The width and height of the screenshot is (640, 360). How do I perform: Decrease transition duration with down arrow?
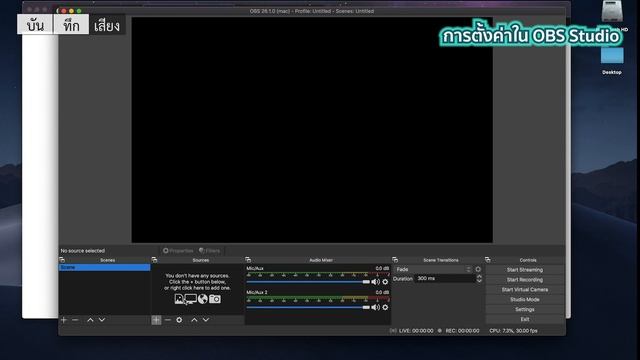click(x=479, y=281)
